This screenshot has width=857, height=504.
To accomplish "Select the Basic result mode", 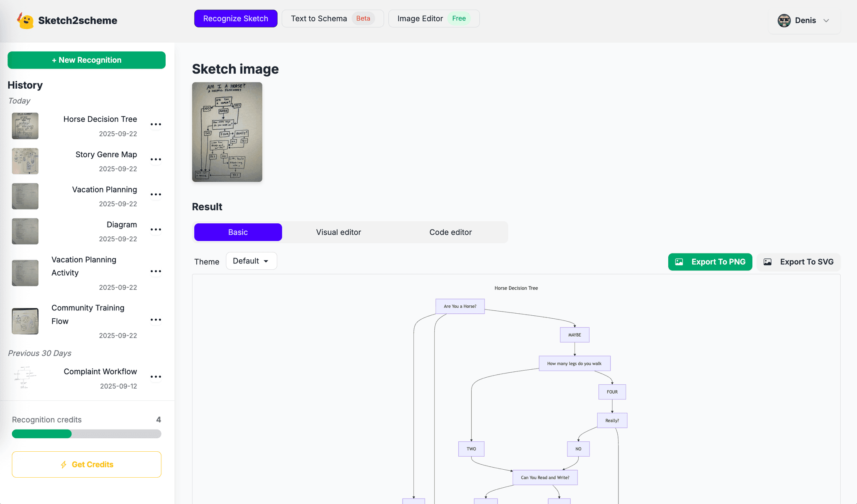I will click(238, 232).
